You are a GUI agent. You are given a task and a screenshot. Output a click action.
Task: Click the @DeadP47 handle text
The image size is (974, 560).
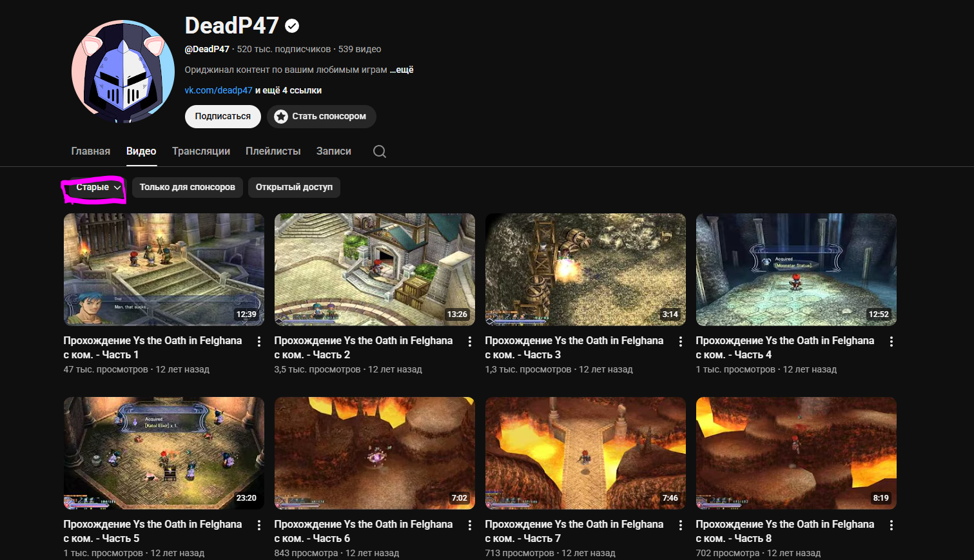point(207,49)
